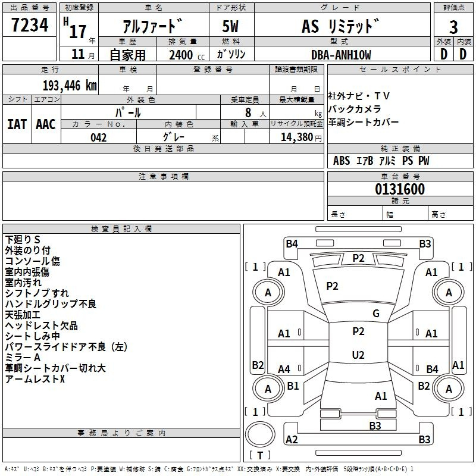Select the exterior color パール

pos(128,112)
